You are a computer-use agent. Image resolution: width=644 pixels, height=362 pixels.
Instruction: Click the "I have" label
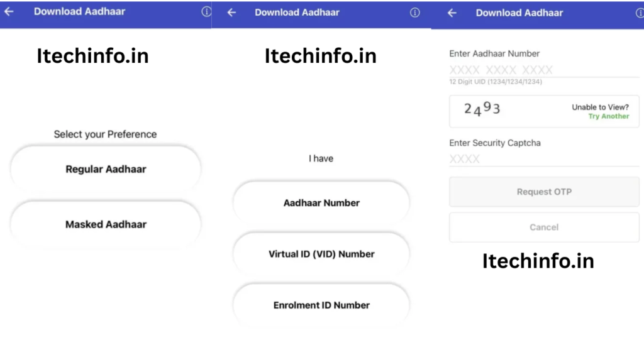coord(321,158)
